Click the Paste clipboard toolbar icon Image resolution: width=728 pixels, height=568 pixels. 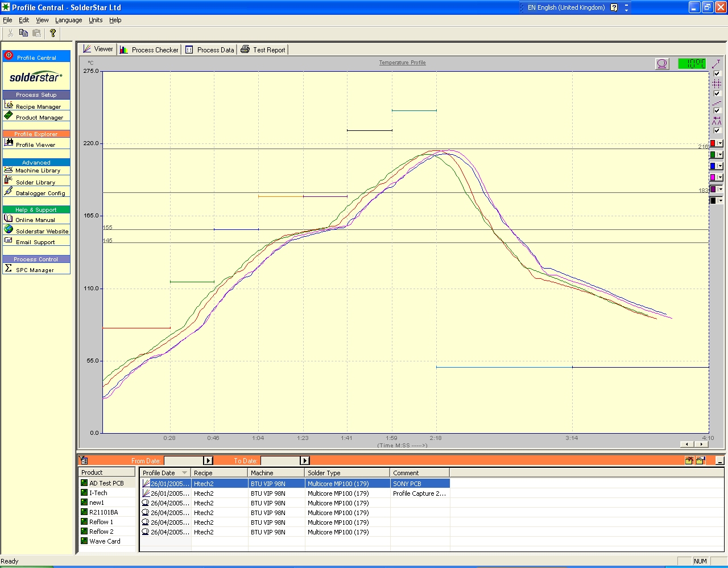coord(37,33)
